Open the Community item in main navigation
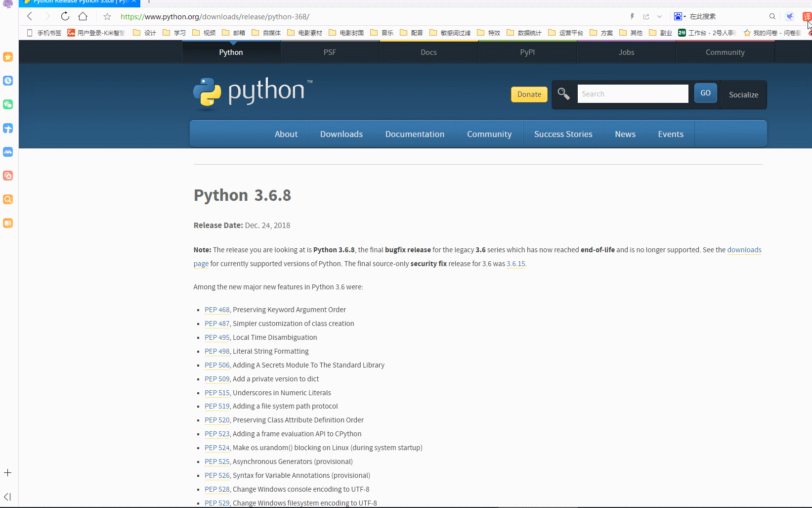This screenshot has width=812, height=508. pos(489,134)
